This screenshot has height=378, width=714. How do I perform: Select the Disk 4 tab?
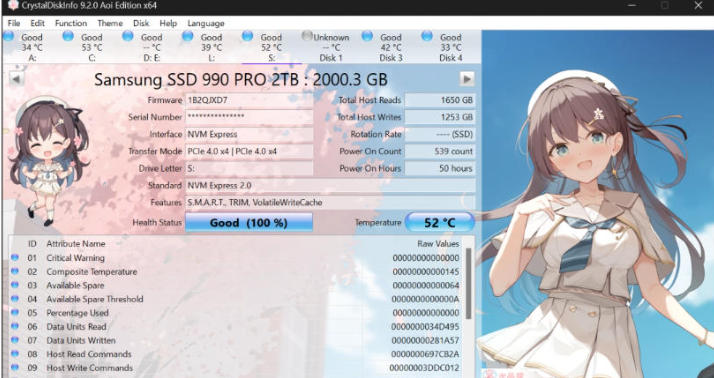(x=450, y=47)
